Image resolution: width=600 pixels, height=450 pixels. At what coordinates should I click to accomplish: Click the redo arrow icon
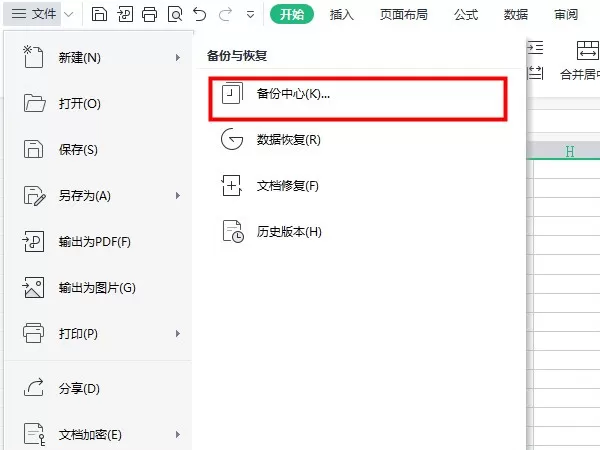225,15
